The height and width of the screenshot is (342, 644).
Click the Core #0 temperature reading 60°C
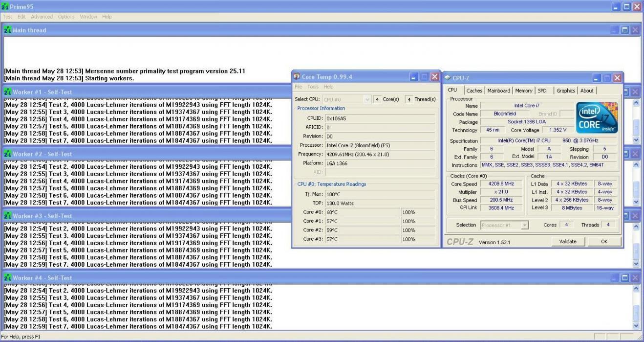pyautogui.click(x=363, y=212)
